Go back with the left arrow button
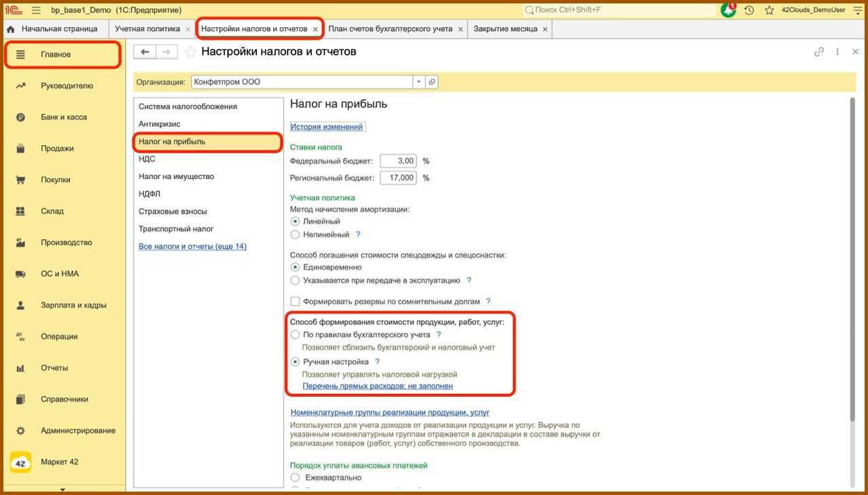 (144, 52)
